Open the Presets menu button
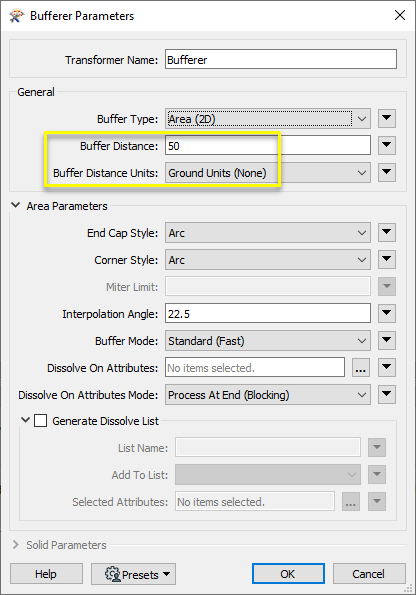Screen dimensions: 416x595 [x=133, y=574]
